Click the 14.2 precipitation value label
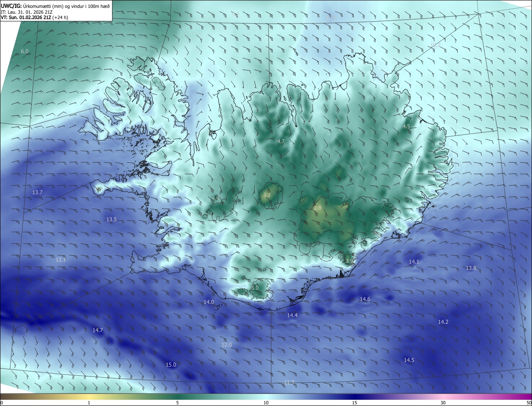The width and height of the screenshot is (532, 406). click(x=443, y=322)
